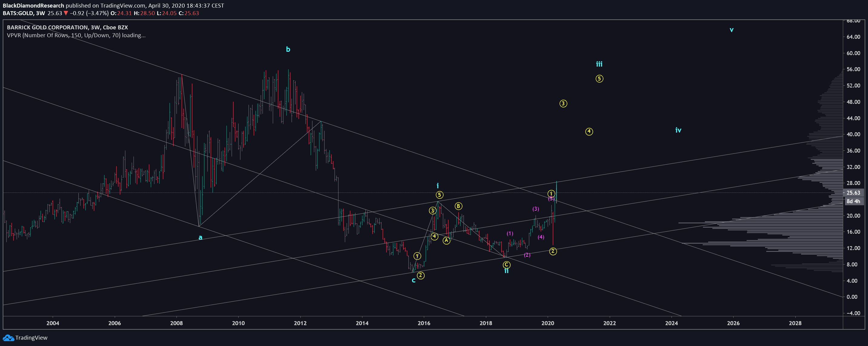Select the cyan wave label a
This screenshot has height=346, width=868.
click(x=200, y=238)
